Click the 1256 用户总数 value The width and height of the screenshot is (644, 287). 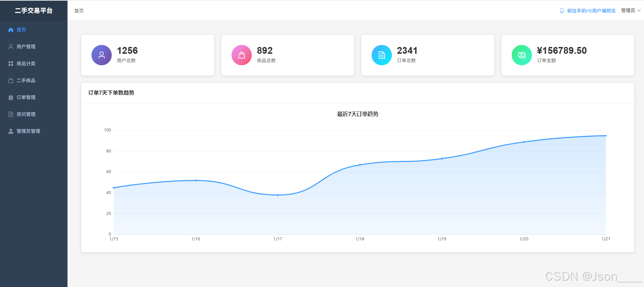[127, 51]
